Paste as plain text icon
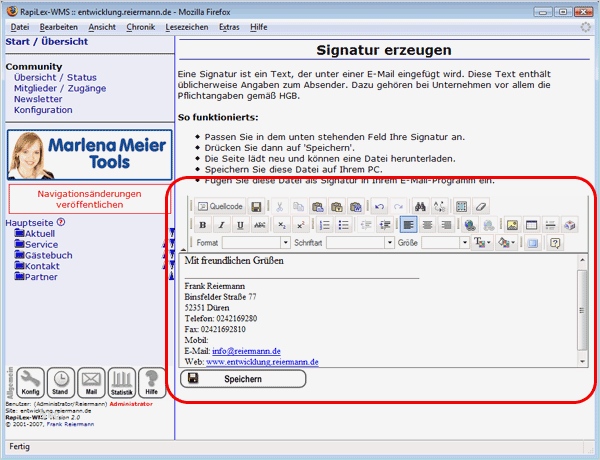Screen dimensions: 600x460 coord(336,207)
